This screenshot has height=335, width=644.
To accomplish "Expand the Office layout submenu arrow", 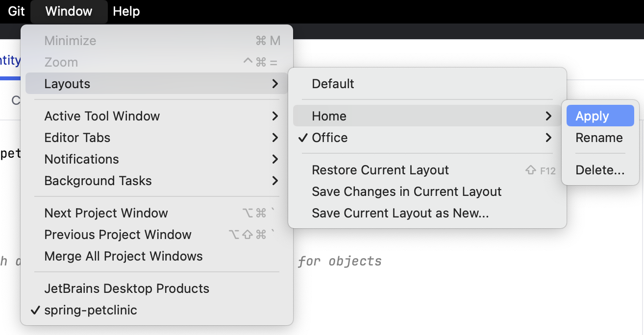I will 548,138.
